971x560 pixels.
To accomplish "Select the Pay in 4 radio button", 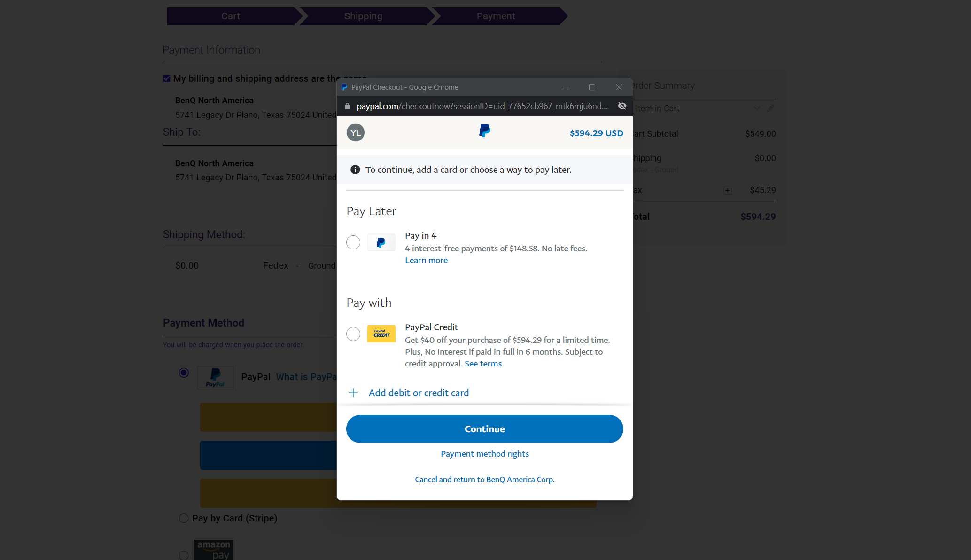I will [353, 242].
